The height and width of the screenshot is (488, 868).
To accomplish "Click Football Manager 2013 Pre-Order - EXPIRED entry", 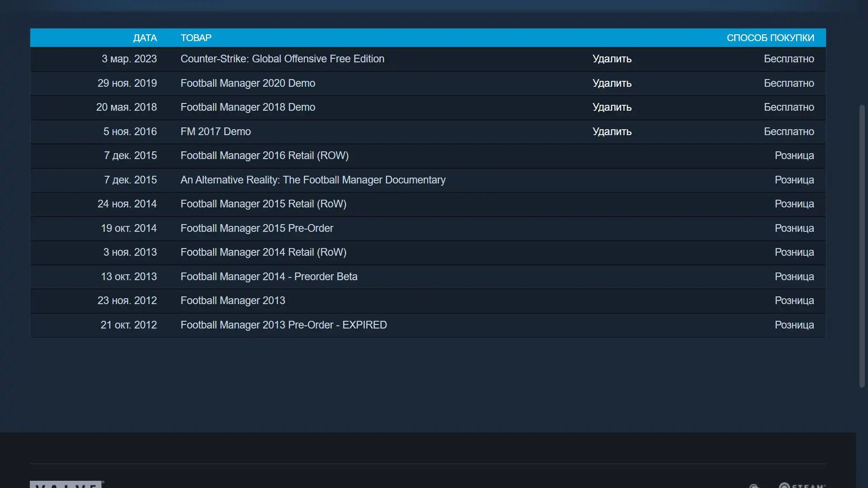I will [x=283, y=325].
